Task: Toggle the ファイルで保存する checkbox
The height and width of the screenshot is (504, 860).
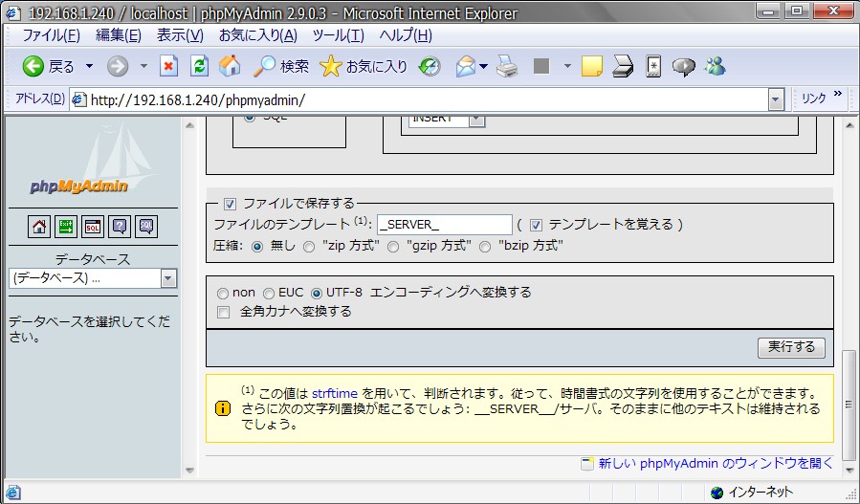Action: [230, 204]
